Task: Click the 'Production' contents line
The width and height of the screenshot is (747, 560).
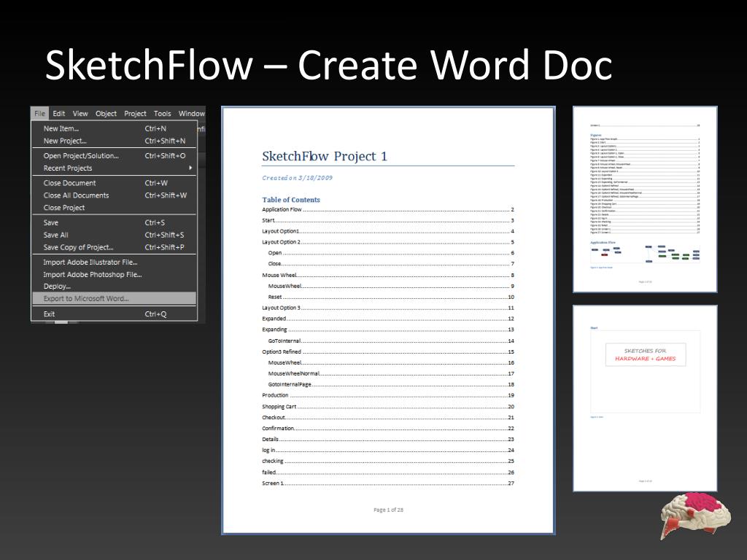Action: pos(388,395)
